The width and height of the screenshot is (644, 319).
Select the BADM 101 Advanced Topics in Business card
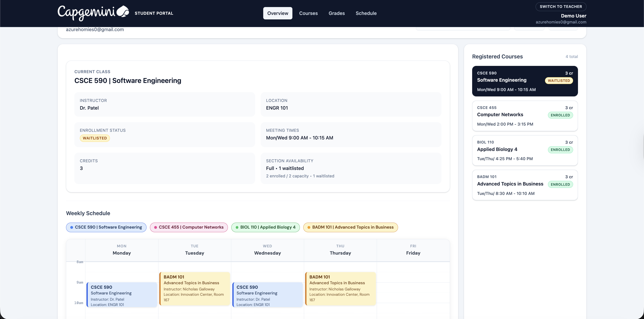(525, 185)
